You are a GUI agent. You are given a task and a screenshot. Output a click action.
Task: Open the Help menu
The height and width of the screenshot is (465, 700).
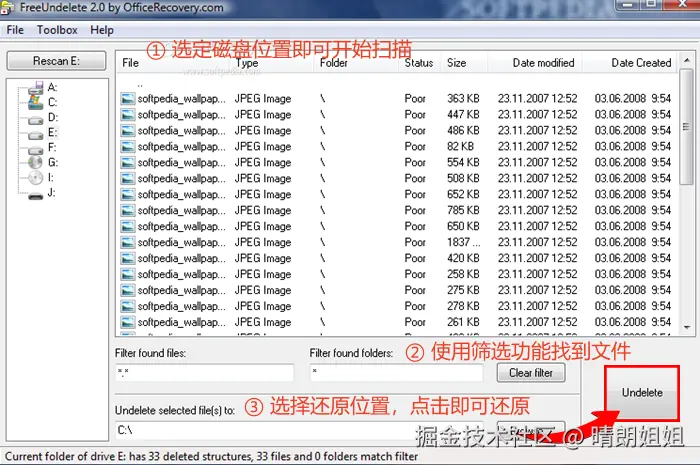[102, 30]
